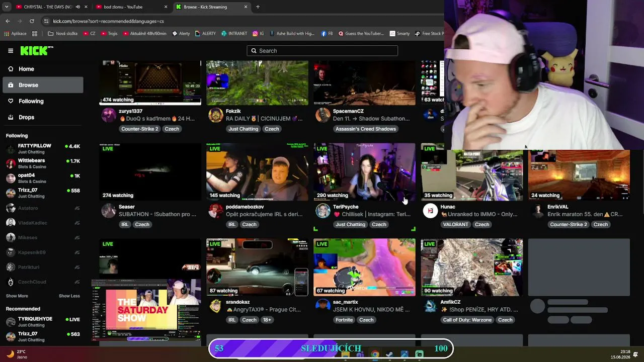The image size is (644, 362).
Task: Open Steam from the taskbar
Action: coord(389,354)
